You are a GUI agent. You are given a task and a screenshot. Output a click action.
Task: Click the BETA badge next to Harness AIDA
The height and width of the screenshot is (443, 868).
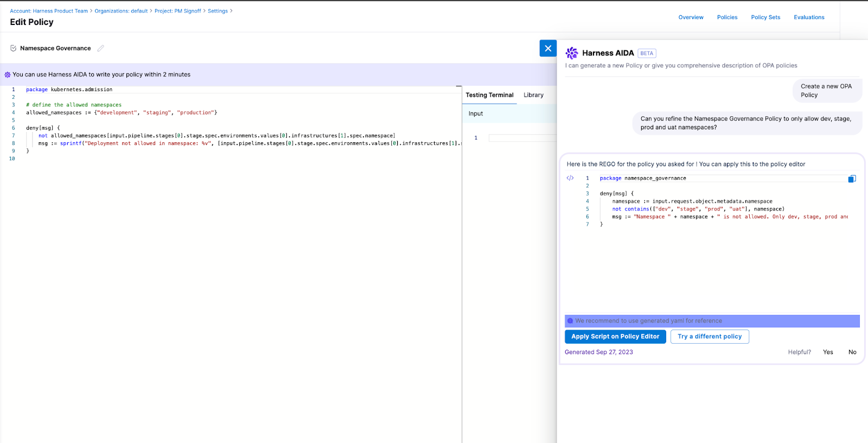coord(647,53)
